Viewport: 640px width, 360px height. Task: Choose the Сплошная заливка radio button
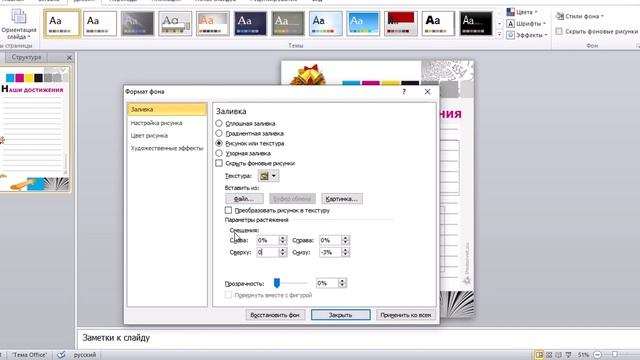click(x=219, y=123)
